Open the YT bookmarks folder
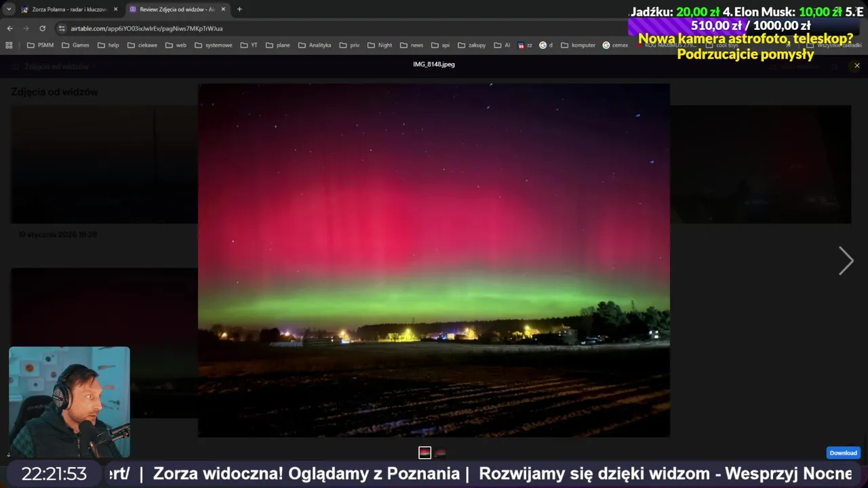The image size is (868, 488). click(249, 45)
